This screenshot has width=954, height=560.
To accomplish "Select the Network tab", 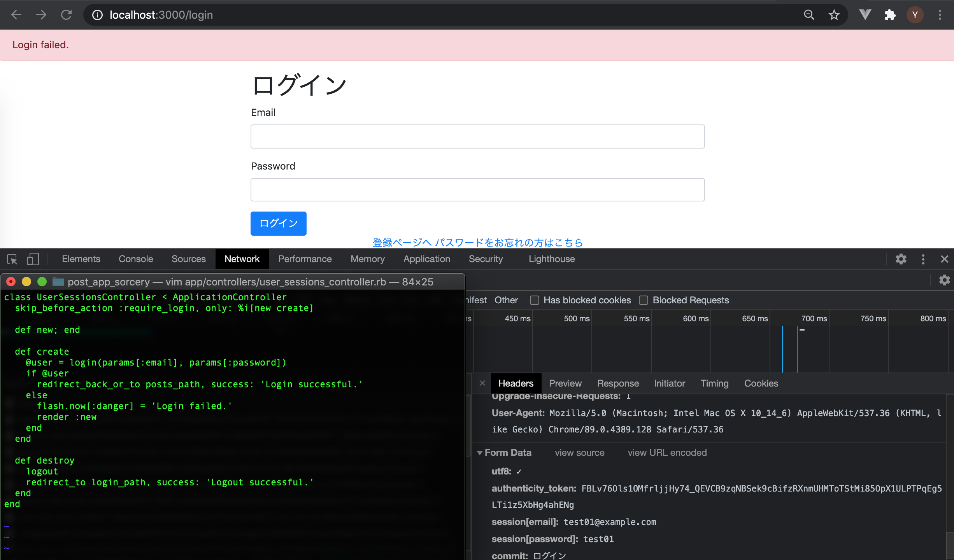I will pos(242,259).
